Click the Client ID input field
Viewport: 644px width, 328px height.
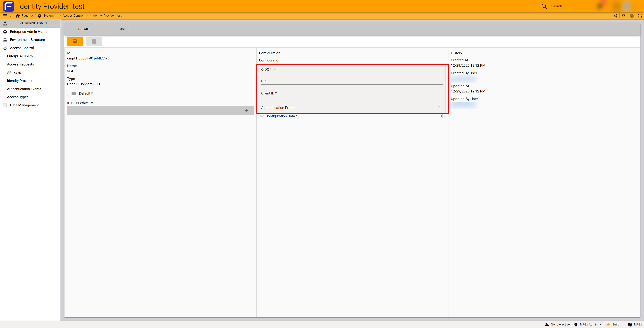point(352,93)
